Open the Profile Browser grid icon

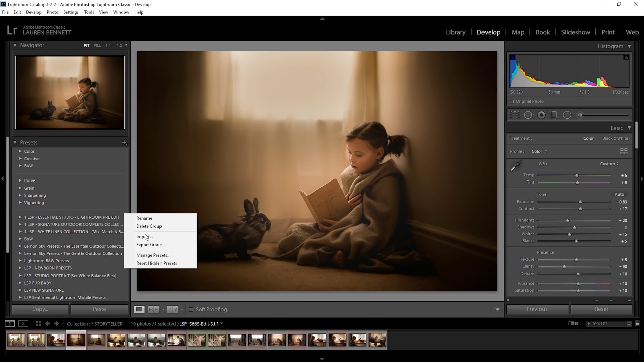[624, 151]
